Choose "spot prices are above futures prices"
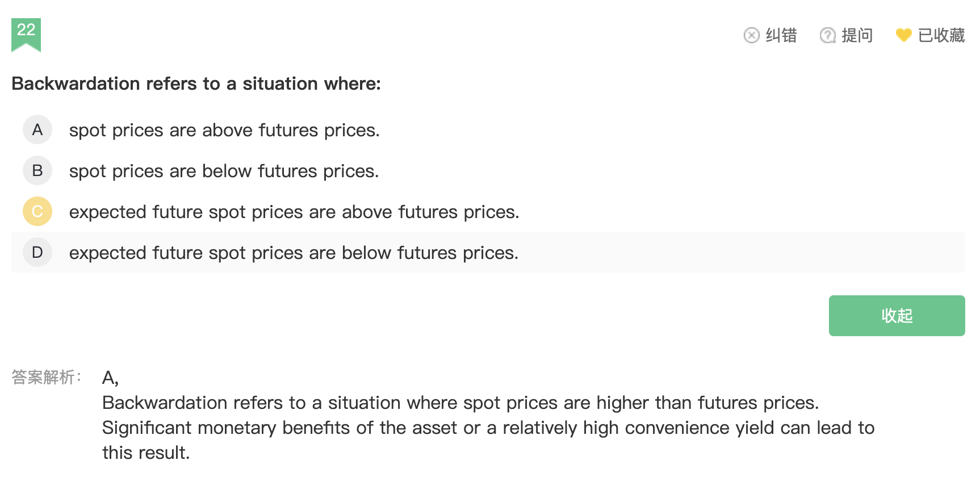Image resolution: width=980 pixels, height=502 pixels. pyautogui.click(x=224, y=131)
